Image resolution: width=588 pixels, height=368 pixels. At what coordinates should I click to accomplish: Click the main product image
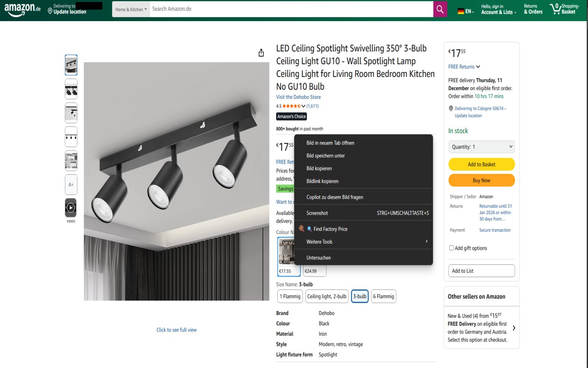[x=176, y=181]
